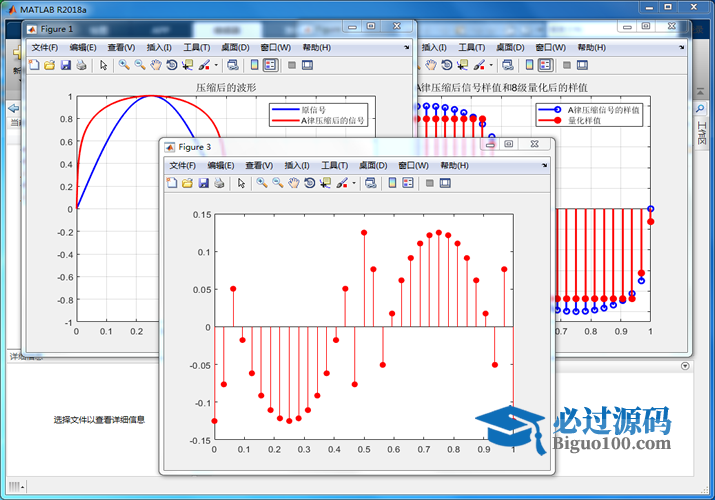Activate Zoom Out tool in Figure 1

click(x=140, y=65)
